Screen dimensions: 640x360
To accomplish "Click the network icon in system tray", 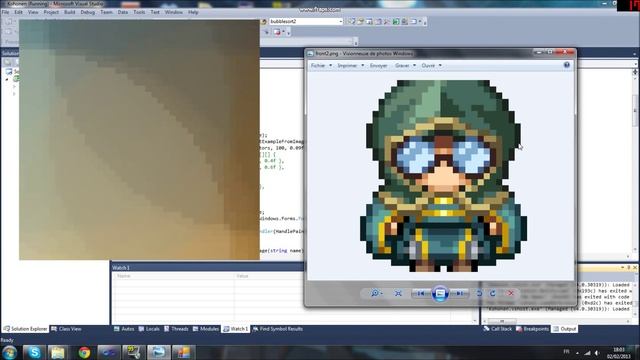I will pos(587,353).
